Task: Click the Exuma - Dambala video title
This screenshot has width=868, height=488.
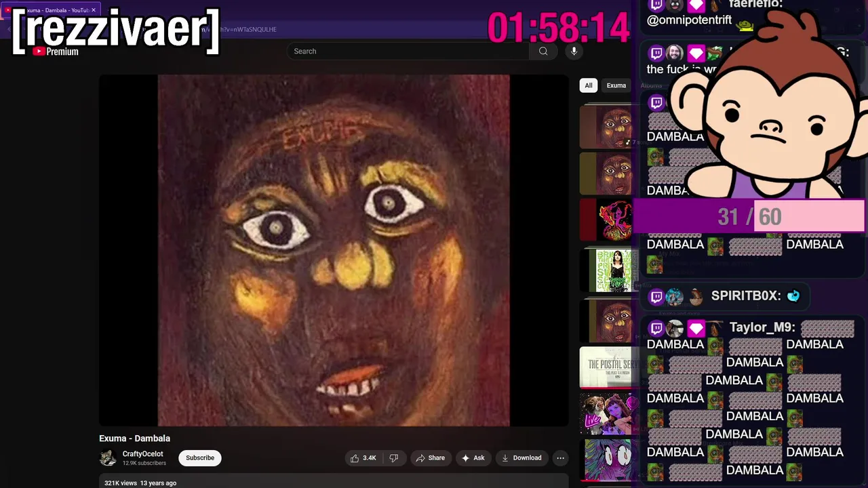Action: 134,439
